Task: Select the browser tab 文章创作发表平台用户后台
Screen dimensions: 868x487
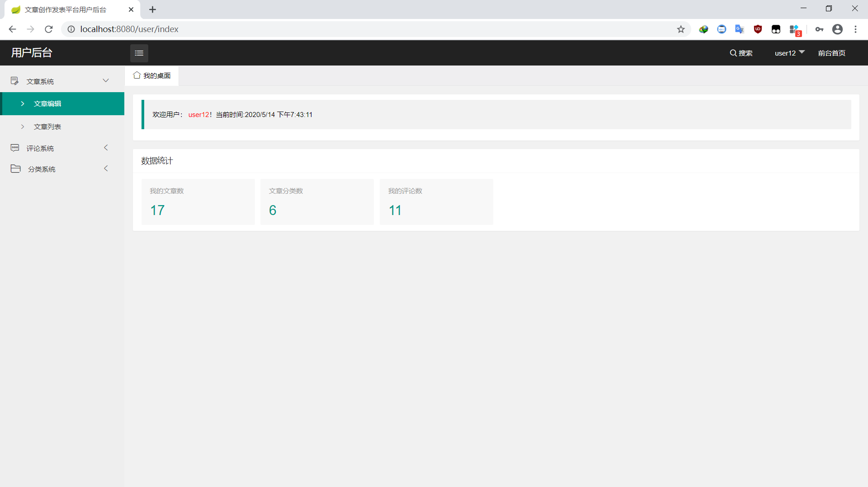Action: coord(72,9)
